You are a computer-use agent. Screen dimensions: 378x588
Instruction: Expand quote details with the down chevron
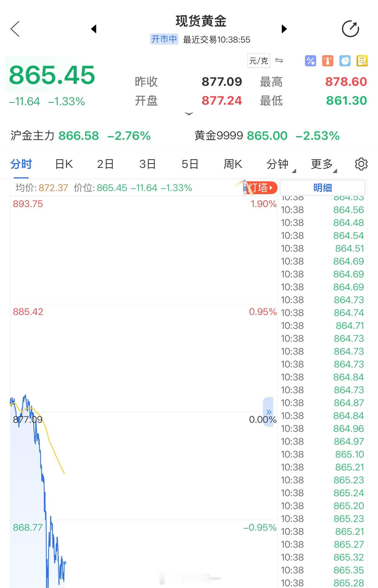[x=189, y=114]
